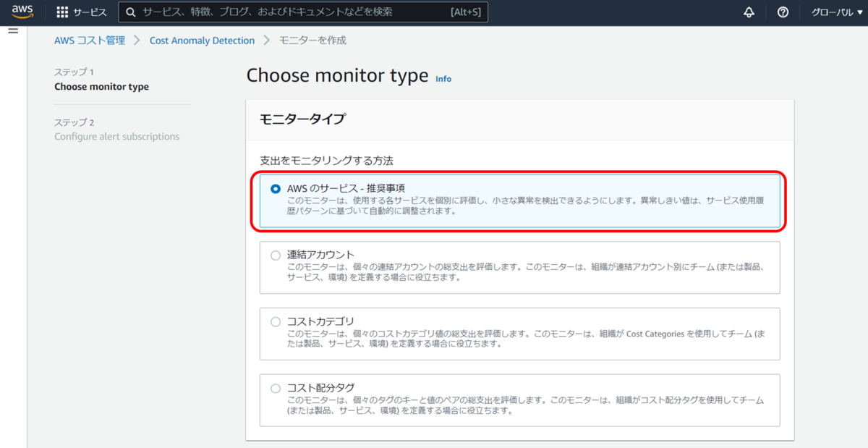Open the help question mark icon

click(x=783, y=12)
